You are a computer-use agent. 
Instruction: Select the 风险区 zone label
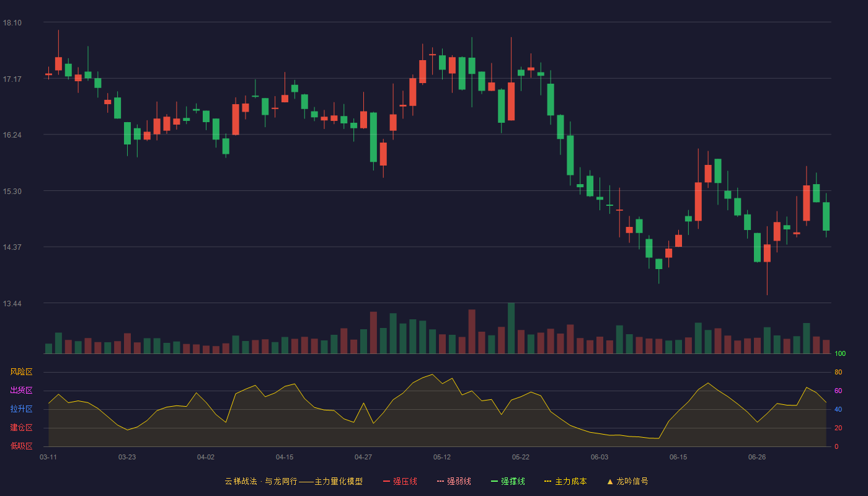pyautogui.click(x=21, y=372)
